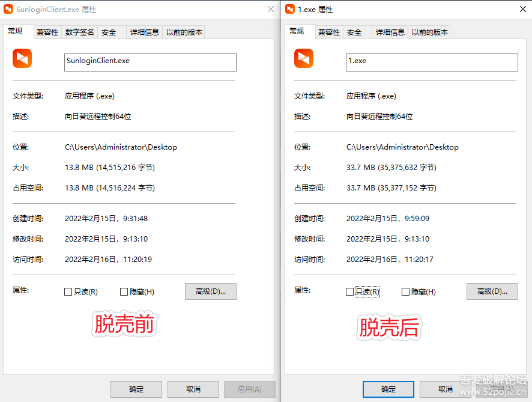The height and width of the screenshot is (402, 532).
Task: Open 安全 tab in 1.exe window
Action: click(358, 32)
